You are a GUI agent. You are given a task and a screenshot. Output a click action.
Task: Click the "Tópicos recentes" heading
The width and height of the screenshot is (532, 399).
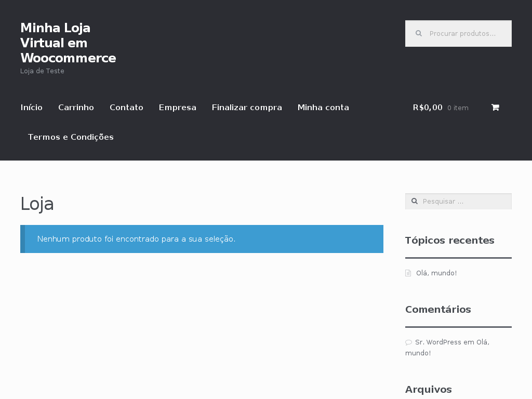click(x=449, y=240)
